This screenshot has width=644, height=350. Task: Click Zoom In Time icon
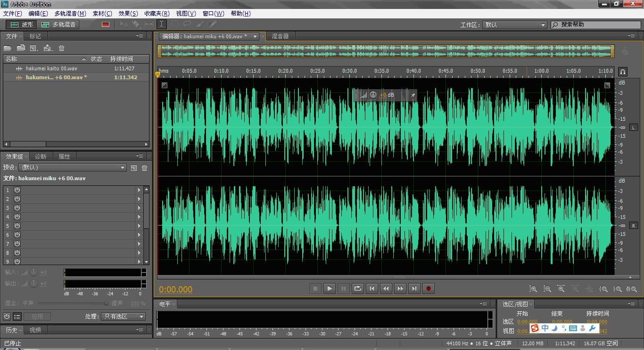(561, 289)
